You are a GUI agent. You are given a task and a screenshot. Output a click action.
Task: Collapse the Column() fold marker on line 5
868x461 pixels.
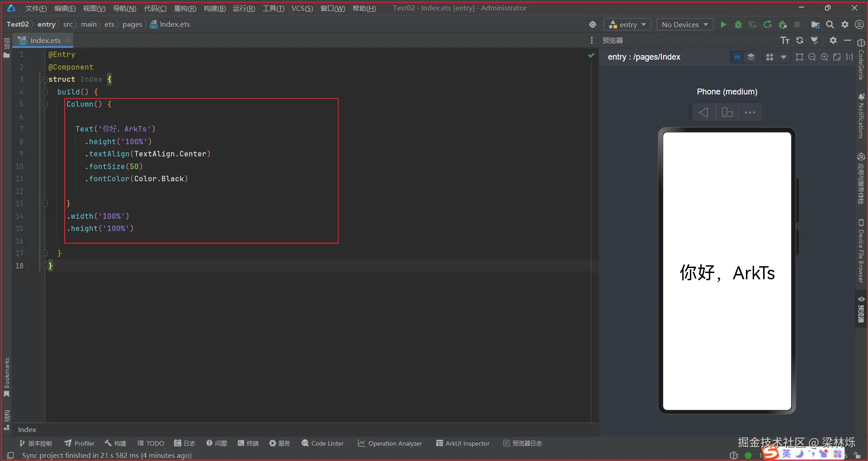point(45,104)
